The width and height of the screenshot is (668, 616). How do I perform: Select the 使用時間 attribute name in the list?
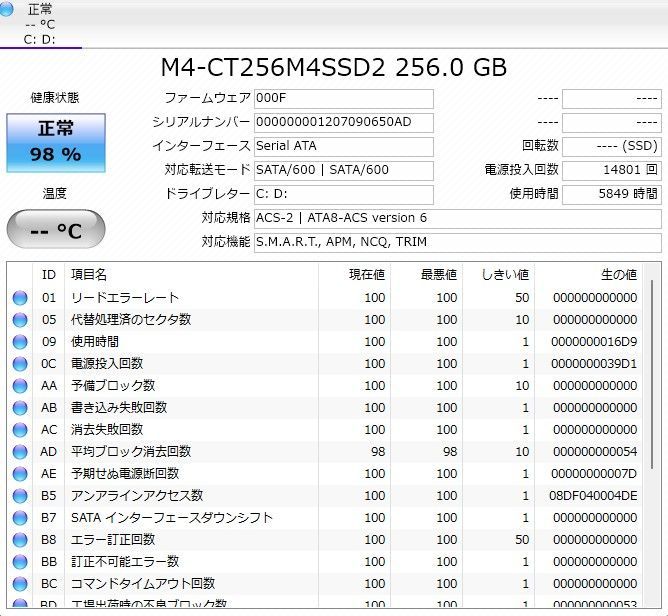95,342
